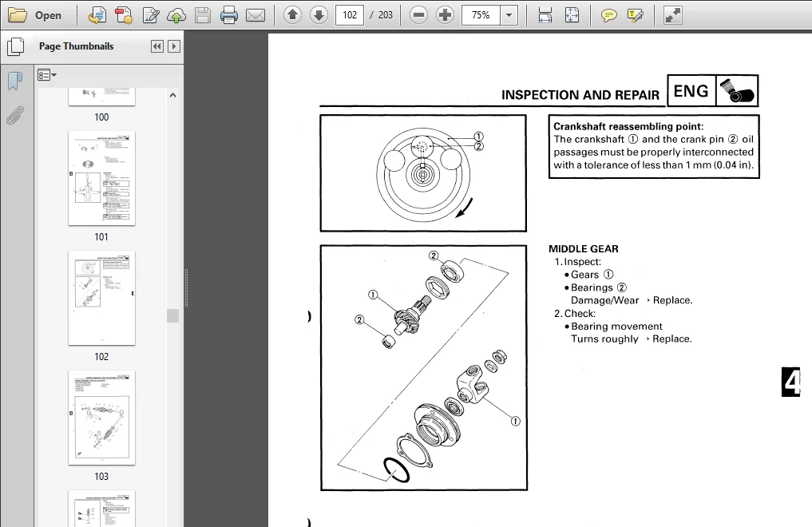Click the fit width scrolling icon
Screen dimensions: 812x527
pos(545,15)
